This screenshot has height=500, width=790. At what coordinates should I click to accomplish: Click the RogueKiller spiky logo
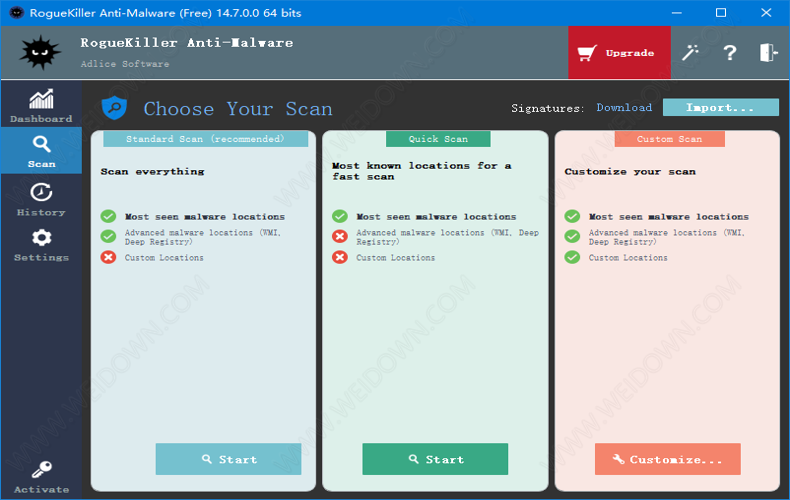(40, 52)
